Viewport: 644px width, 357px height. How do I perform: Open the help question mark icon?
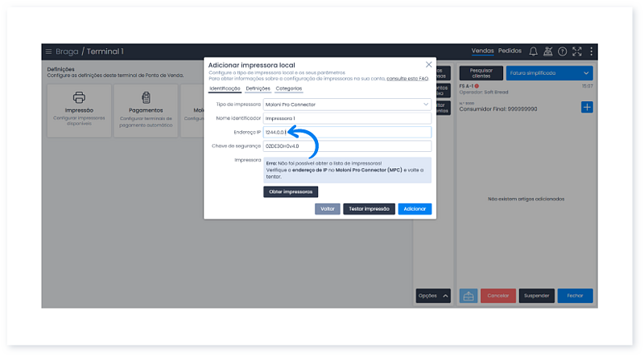pos(562,51)
